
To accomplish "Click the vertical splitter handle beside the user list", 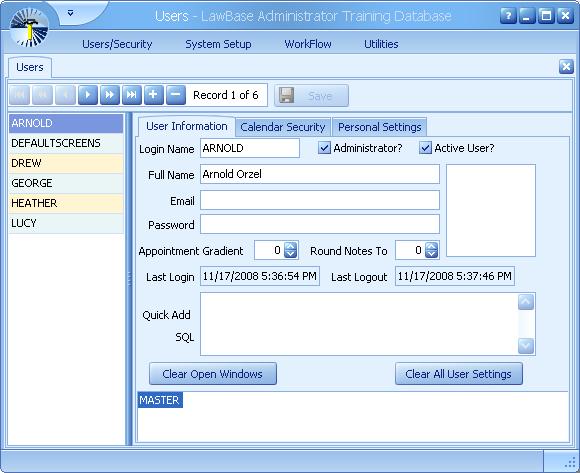I will (129, 279).
